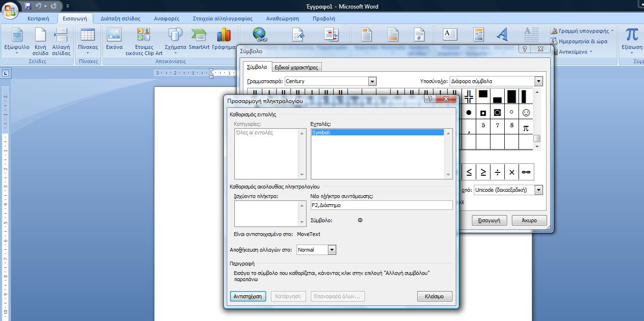Screen dimensions: 644x321
Task: Open the Γραμματοσειρά font dropdown
Action: tap(372, 81)
